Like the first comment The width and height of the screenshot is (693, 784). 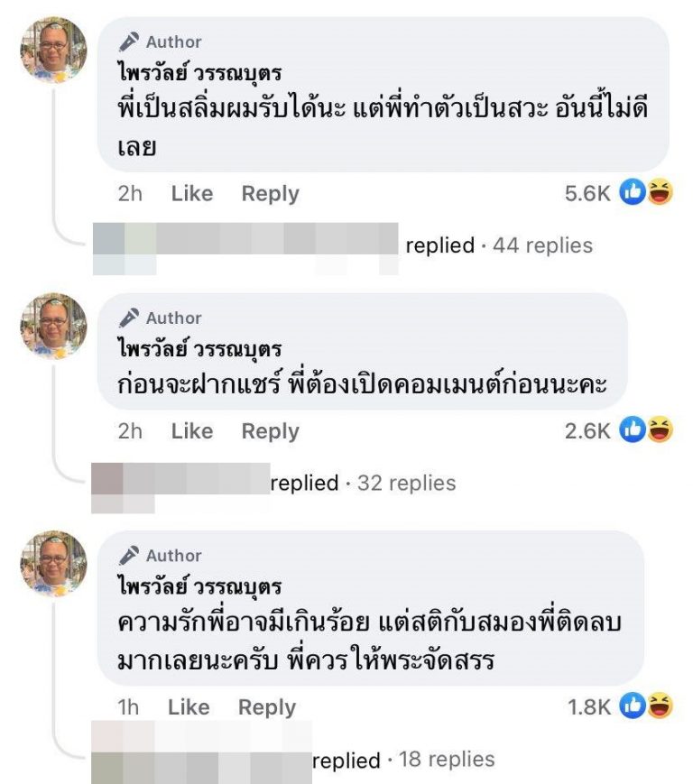tap(192, 193)
